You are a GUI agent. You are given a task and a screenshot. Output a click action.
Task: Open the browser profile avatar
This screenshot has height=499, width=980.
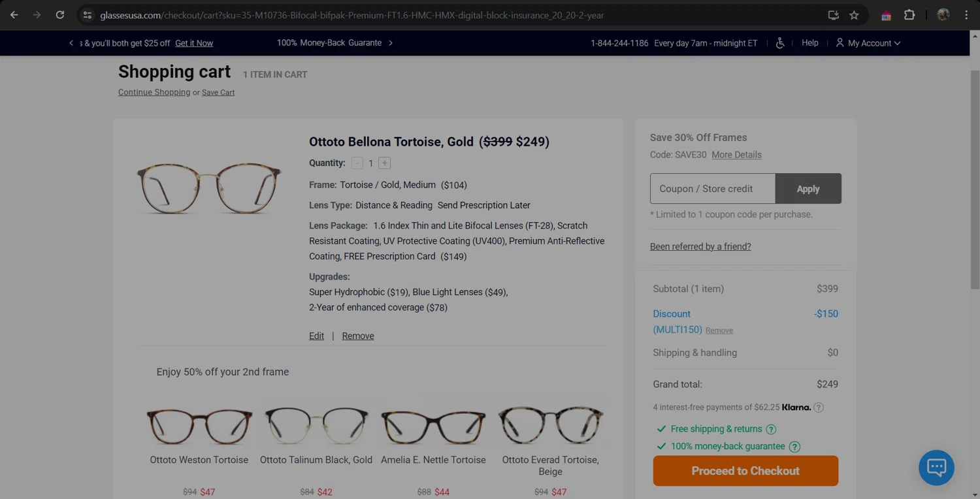click(943, 15)
